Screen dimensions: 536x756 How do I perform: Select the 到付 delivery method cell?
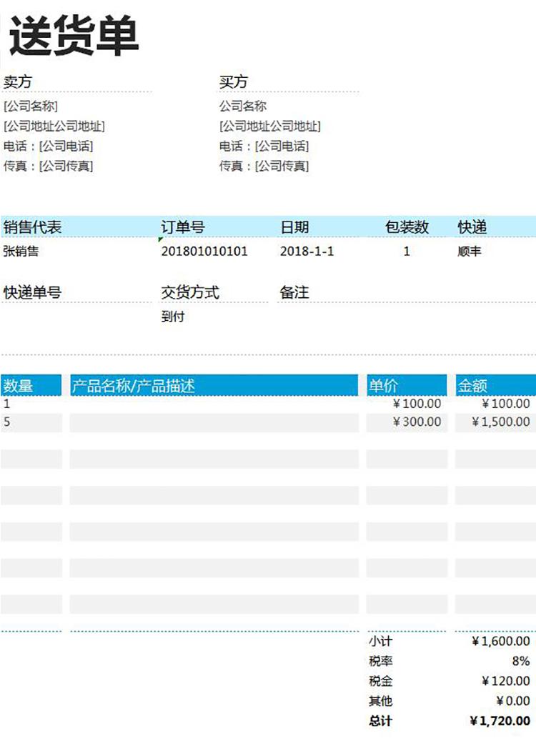(x=173, y=317)
